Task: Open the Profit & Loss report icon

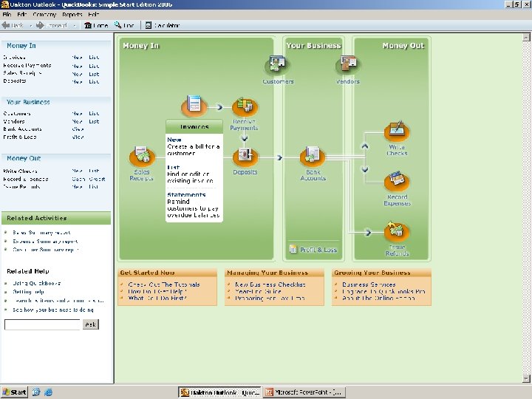Action: pos(293,249)
